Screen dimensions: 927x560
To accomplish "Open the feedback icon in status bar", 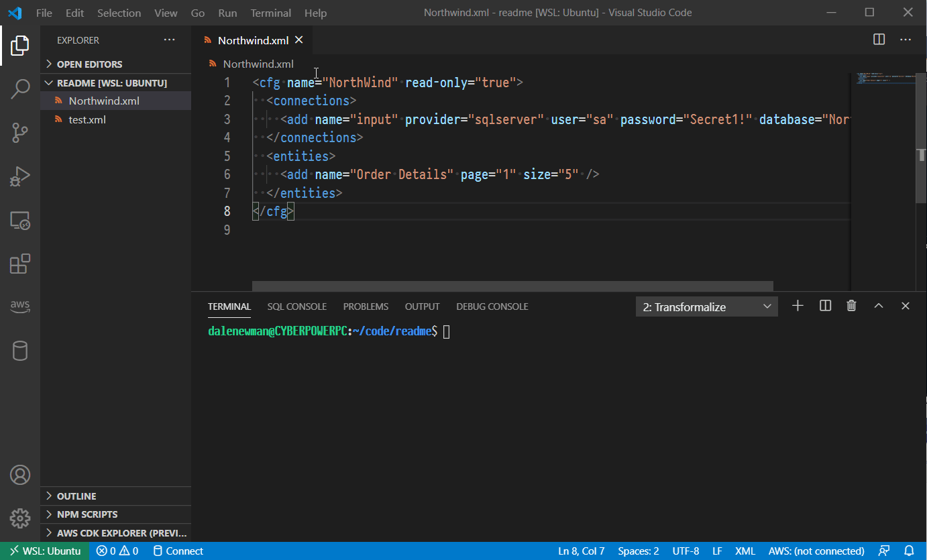I will (884, 551).
